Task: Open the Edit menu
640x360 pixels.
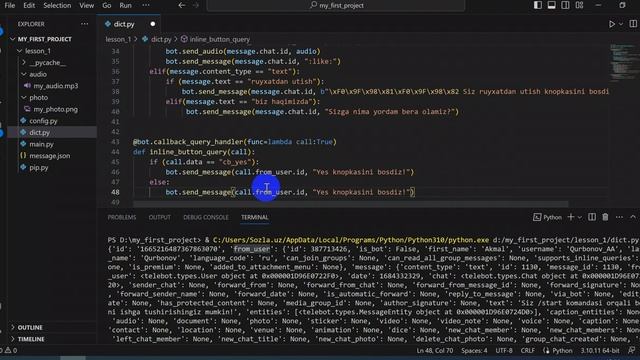Action: (29, 5)
